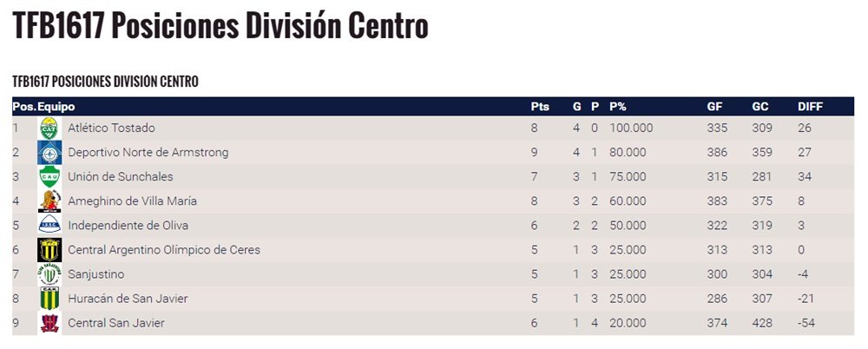The height and width of the screenshot is (349, 868).
Task: Click the Equipo column header
Action: [x=56, y=107]
